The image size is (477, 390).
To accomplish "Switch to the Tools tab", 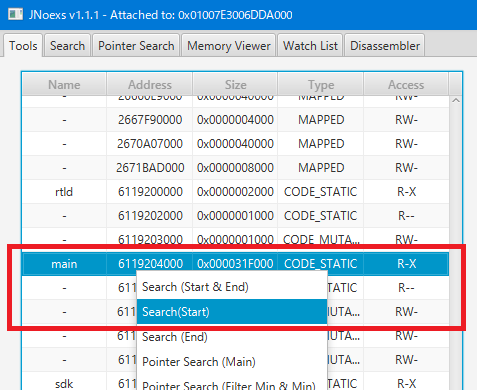I will 23,45.
